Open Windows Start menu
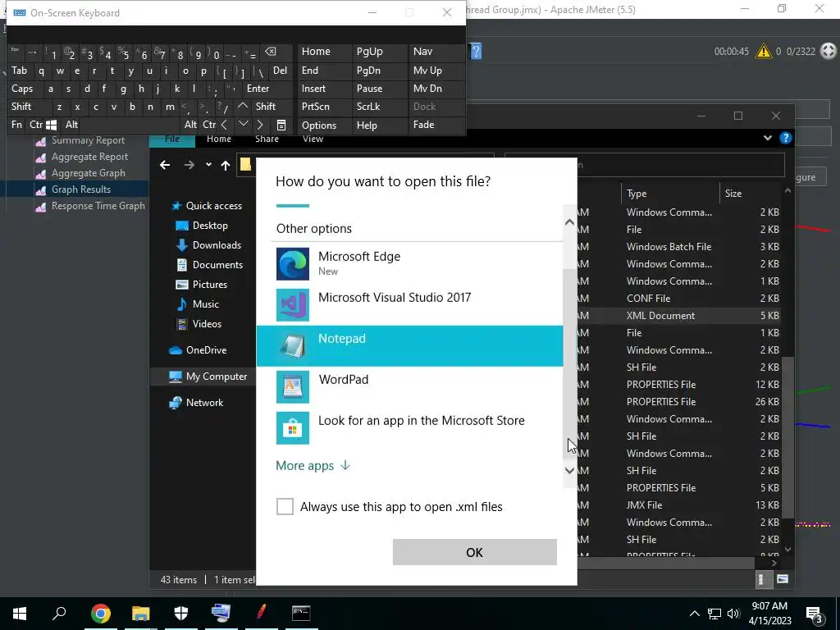 click(20, 614)
